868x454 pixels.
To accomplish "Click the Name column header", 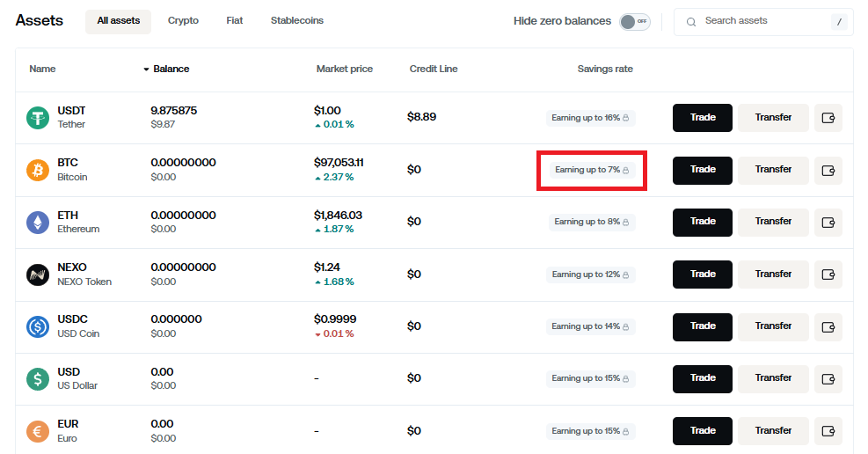I will [x=42, y=70].
